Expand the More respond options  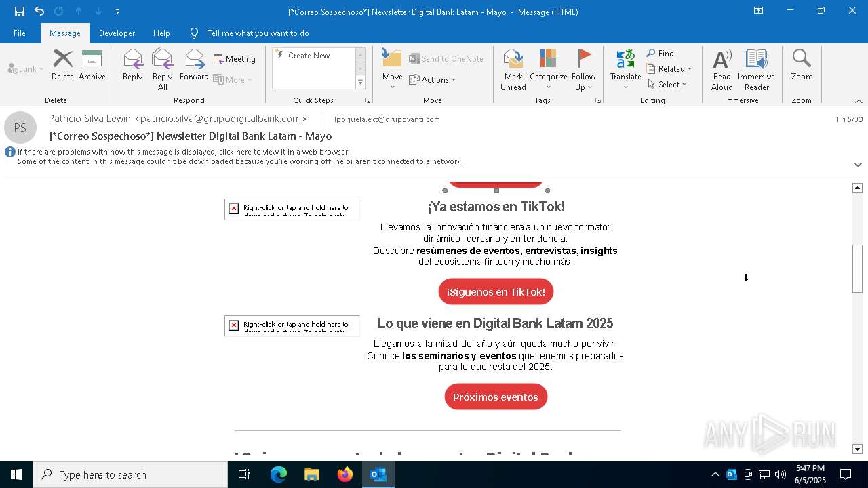pos(233,79)
